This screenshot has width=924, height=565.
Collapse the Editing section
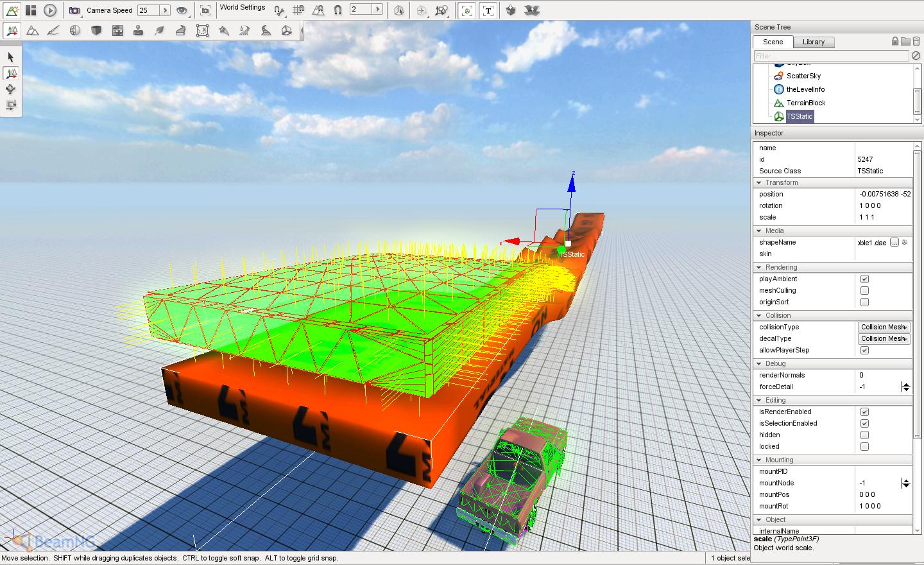(x=760, y=401)
